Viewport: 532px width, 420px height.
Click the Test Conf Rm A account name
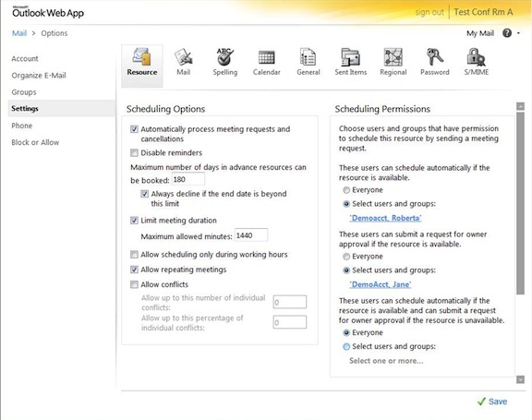coord(483,12)
